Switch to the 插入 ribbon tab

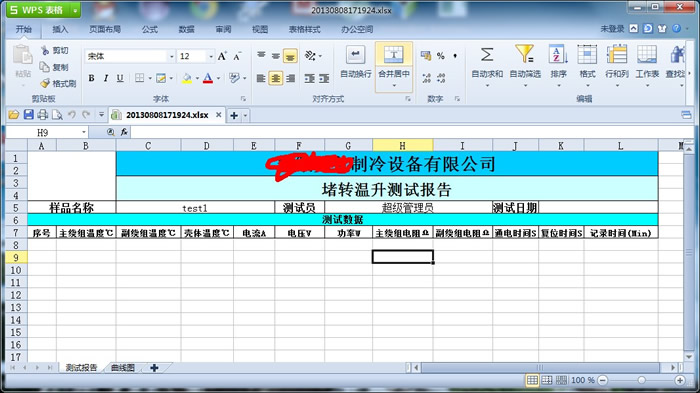(x=60, y=29)
